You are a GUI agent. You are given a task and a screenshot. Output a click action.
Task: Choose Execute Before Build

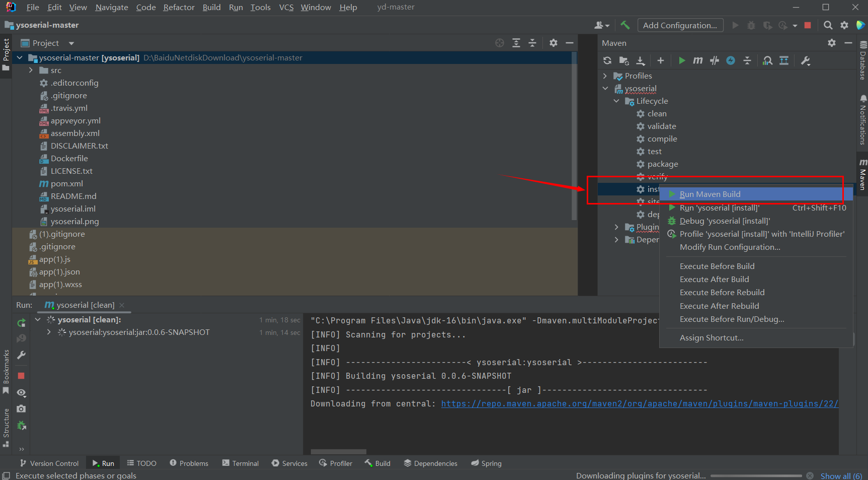(x=755, y=266)
